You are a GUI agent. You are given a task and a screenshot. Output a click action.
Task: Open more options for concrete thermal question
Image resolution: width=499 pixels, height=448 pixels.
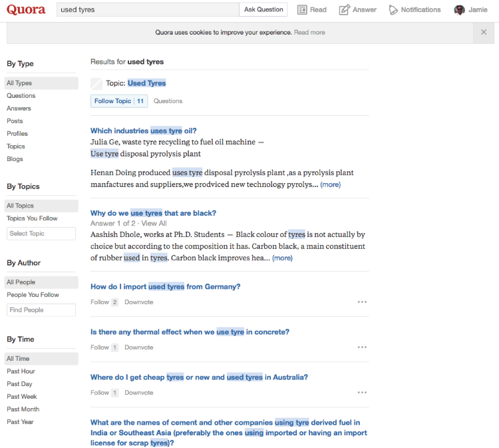click(x=362, y=347)
